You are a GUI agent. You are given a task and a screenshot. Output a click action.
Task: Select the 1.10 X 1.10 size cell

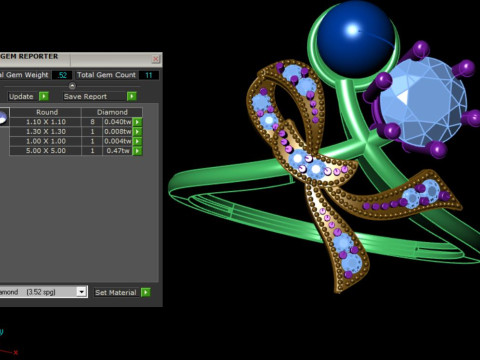[46, 122]
